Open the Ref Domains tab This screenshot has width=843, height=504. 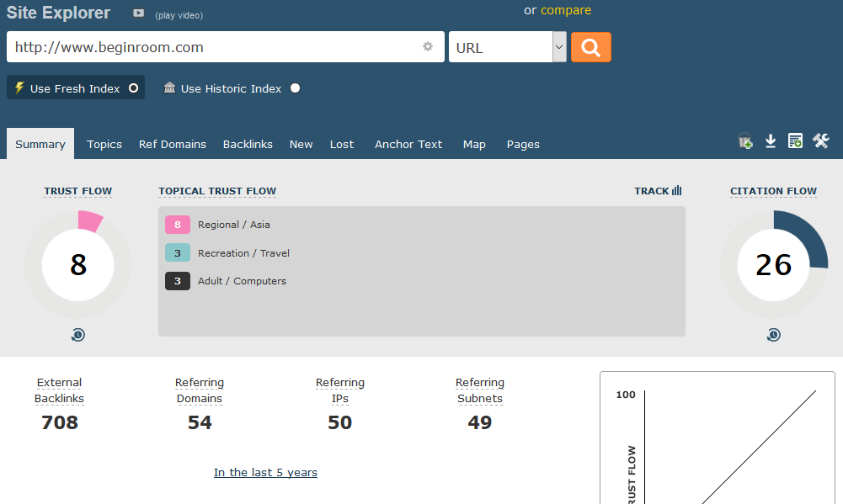click(173, 144)
